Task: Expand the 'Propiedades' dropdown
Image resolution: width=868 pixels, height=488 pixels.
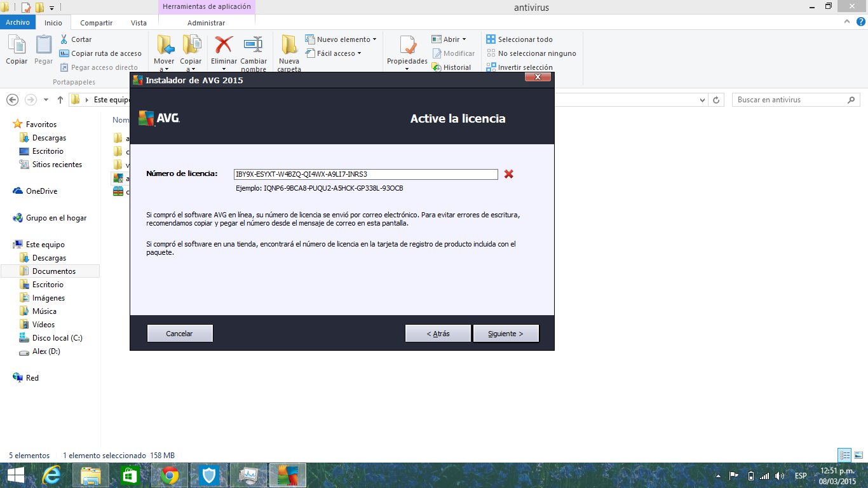Action: 406,67
